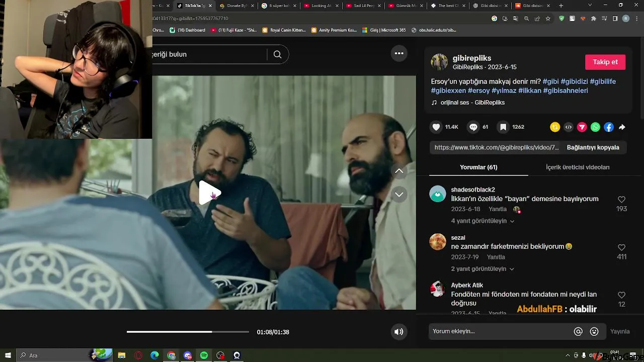Bookmark this page with star icon

click(548, 19)
